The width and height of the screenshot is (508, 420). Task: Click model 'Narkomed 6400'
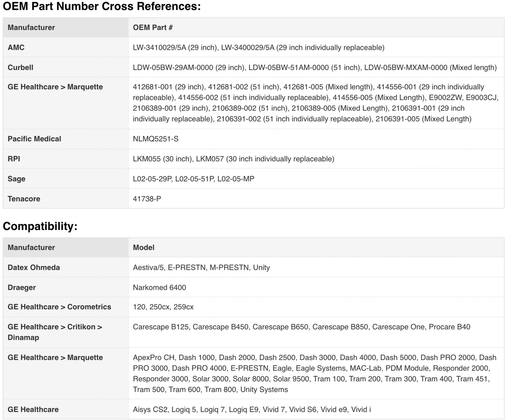point(160,287)
